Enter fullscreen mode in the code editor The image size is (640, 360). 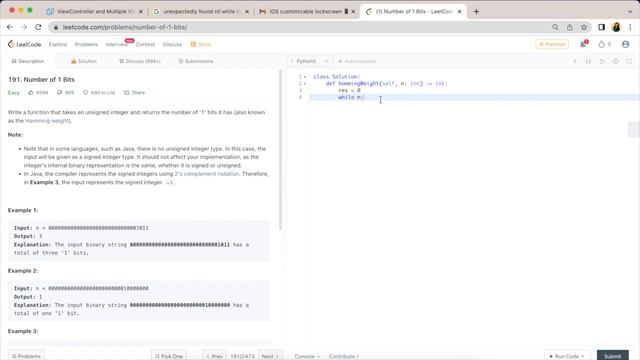(629, 61)
